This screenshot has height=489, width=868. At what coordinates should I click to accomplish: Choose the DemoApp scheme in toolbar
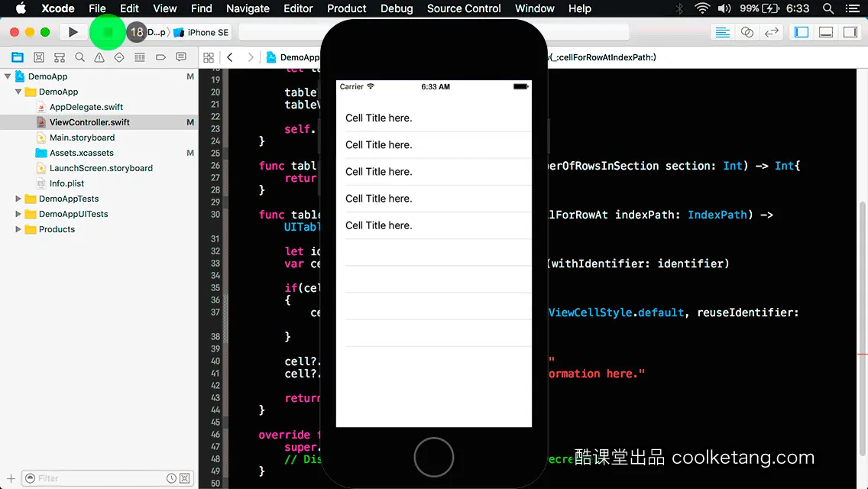point(156,32)
